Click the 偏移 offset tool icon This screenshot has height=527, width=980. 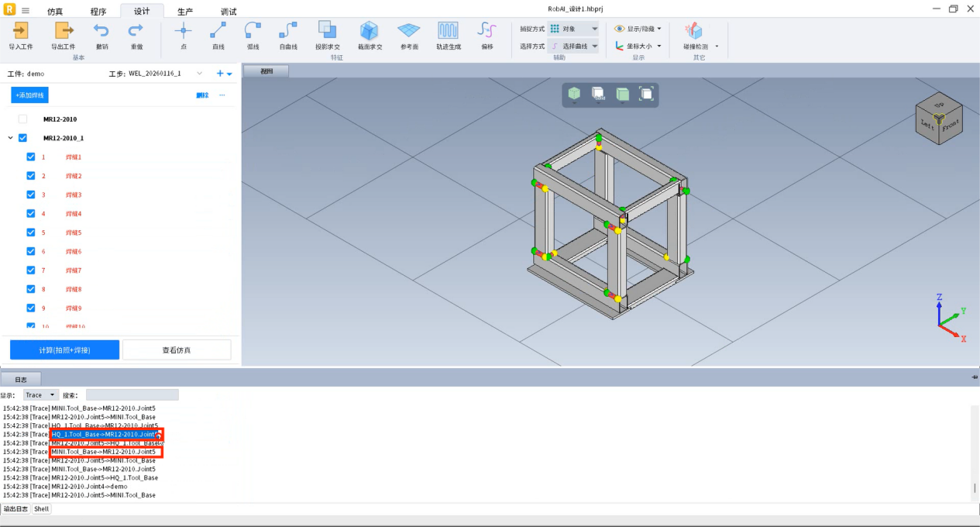(487, 30)
